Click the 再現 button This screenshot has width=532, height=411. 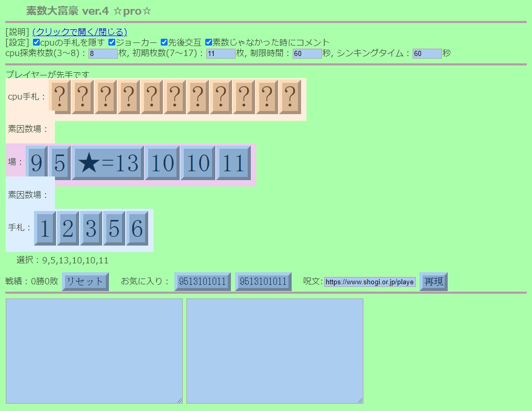434,281
